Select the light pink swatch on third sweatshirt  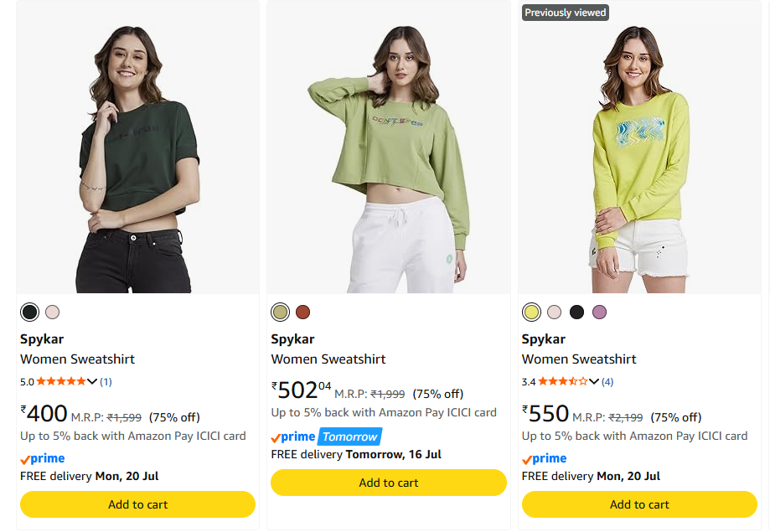click(555, 312)
